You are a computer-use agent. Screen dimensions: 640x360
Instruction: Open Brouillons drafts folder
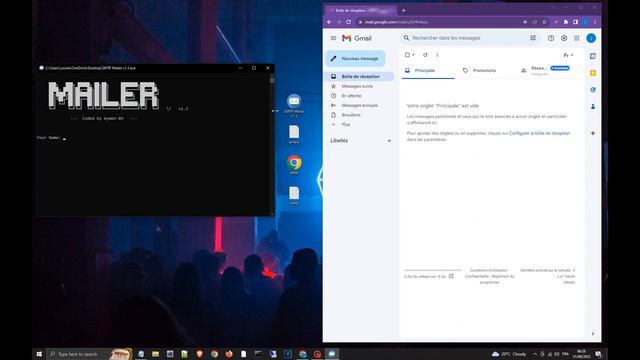point(351,115)
